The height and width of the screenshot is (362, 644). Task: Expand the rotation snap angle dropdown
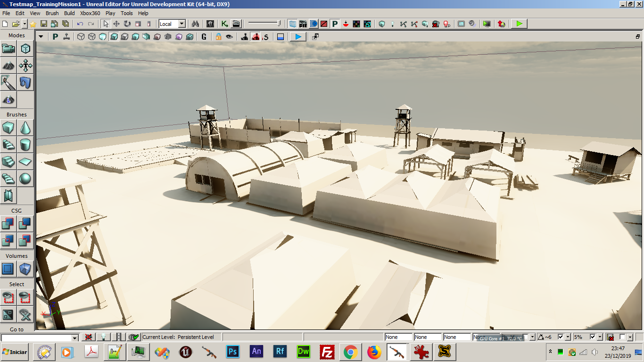click(x=568, y=337)
